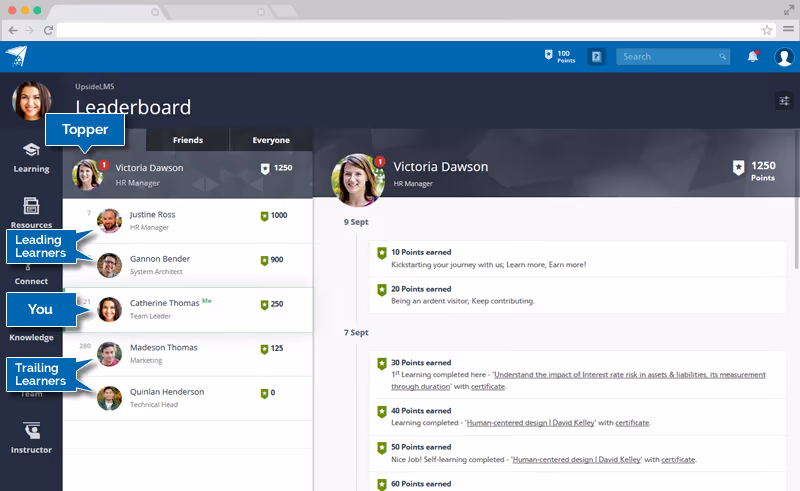Open the interest rate risk learning link
This screenshot has height=491, width=800.
pyautogui.click(x=579, y=380)
